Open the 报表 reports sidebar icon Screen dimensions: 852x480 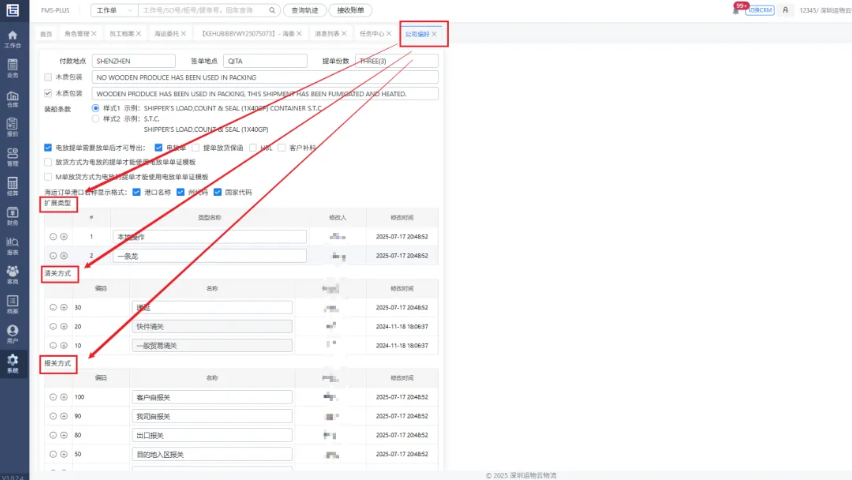coord(12,243)
